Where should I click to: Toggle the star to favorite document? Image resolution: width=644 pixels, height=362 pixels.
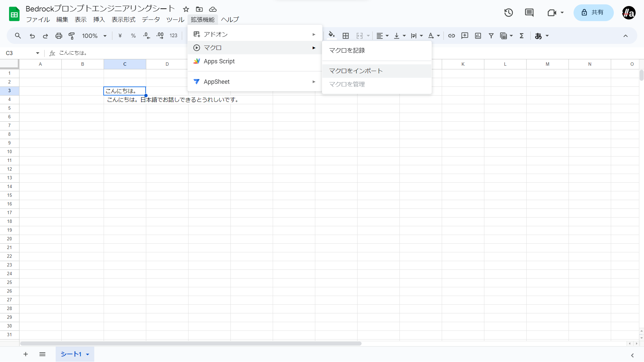tap(186, 9)
